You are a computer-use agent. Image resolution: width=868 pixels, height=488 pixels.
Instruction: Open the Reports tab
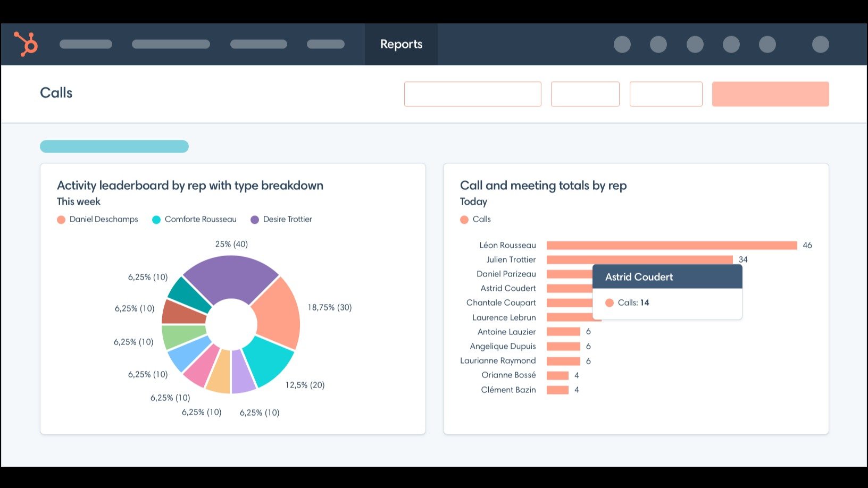[401, 44]
